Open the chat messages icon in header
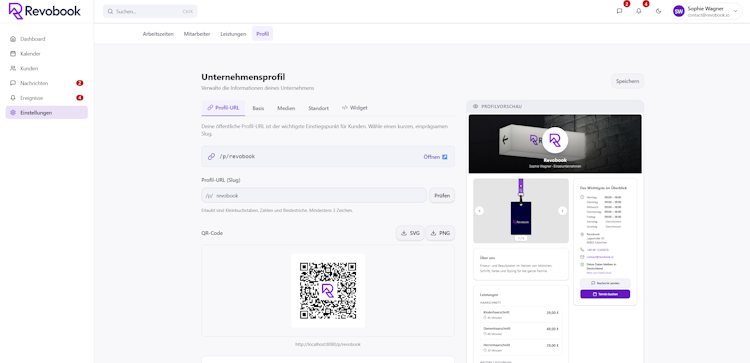This screenshot has width=750, height=363. tap(619, 11)
